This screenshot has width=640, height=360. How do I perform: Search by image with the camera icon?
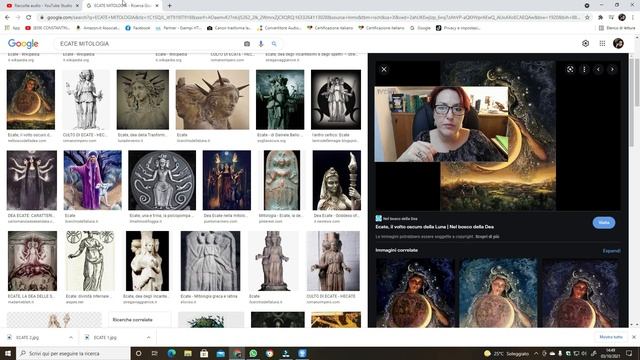click(247, 44)
